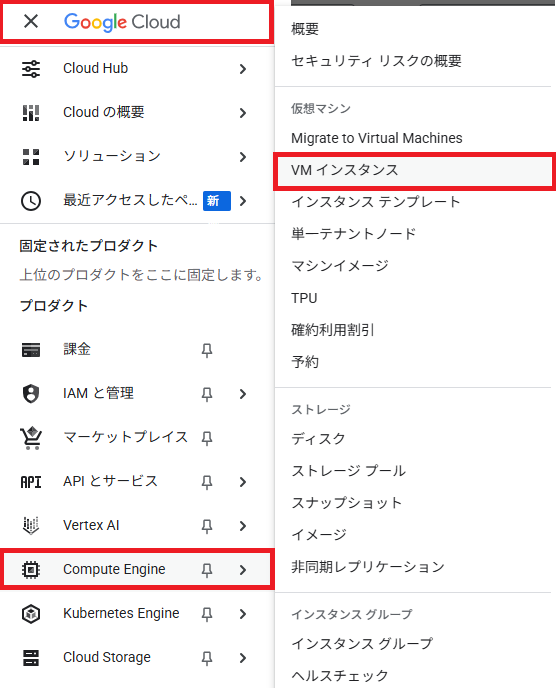The height and width of the screenshot is (688, 556).
Task: Open Migrate to Virtual Machines link
Action: [x=377, y=138]
